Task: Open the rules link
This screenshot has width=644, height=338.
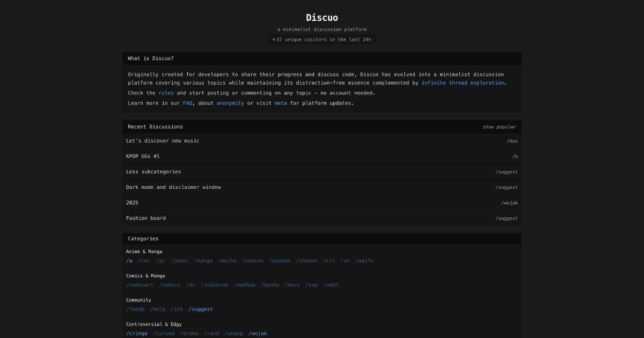Action: tap(166, 93)
